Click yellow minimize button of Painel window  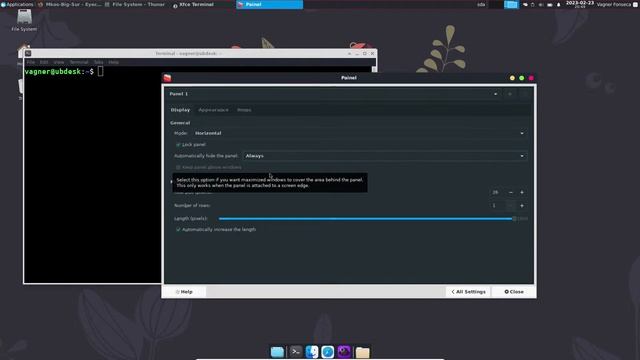[x=512, y=78]
